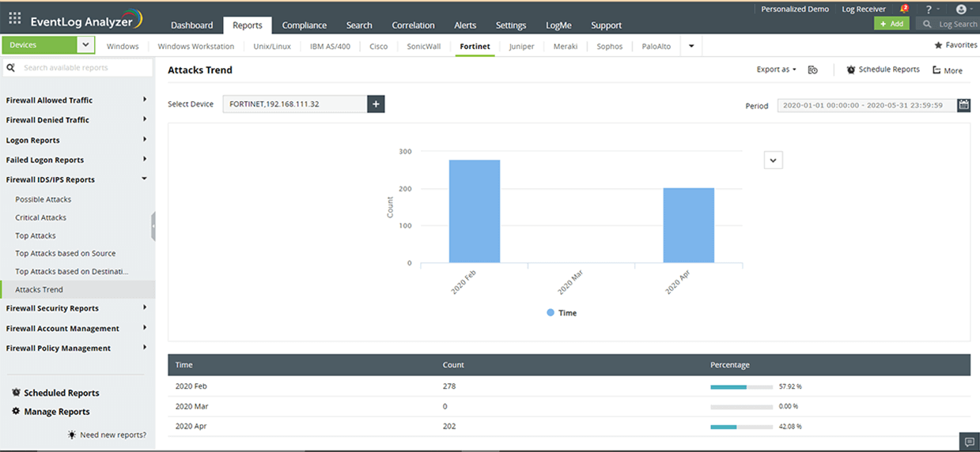Select the PaloAlto device tab
Image resolution: width=980 pixels, height=452 pixels.
(x=656, y=46)
